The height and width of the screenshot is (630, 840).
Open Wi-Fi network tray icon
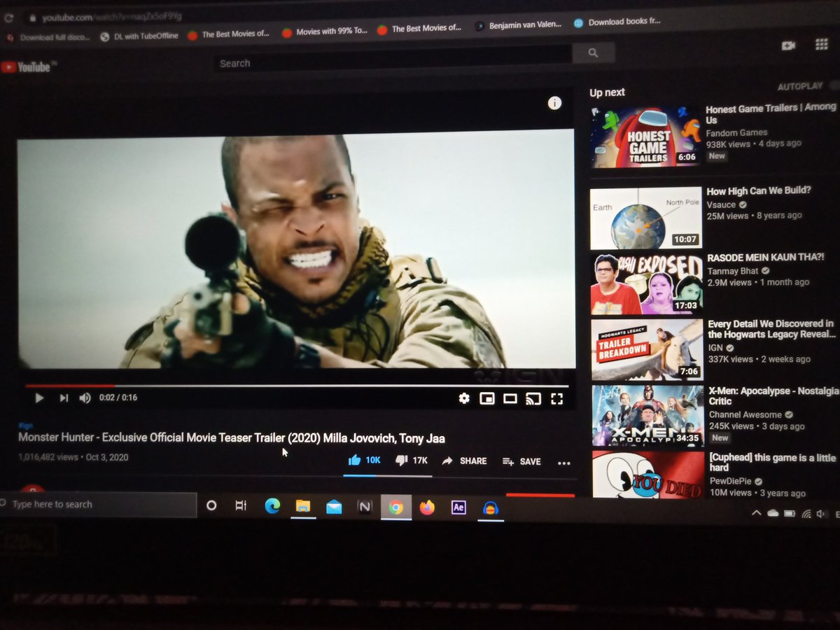pos(806,514)
